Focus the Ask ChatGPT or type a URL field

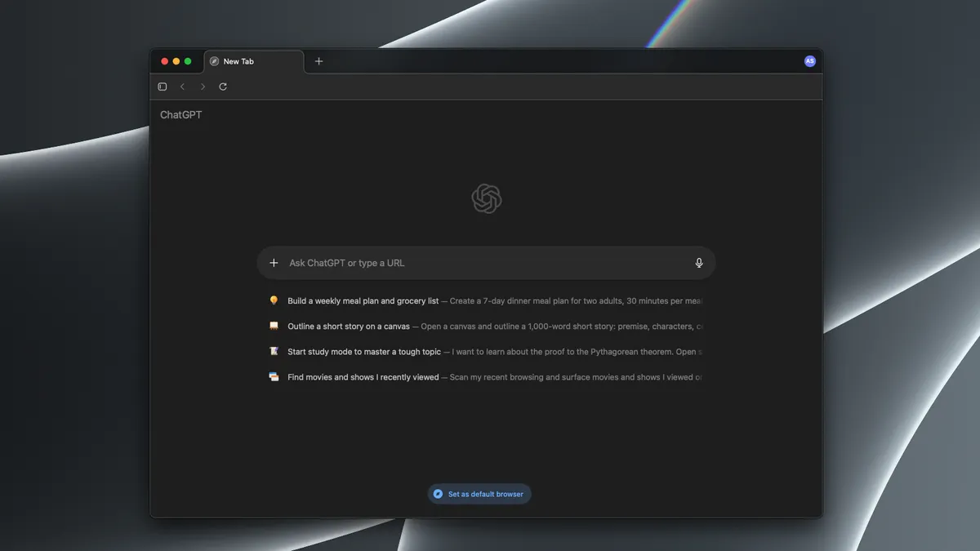[x=486, y=263]
